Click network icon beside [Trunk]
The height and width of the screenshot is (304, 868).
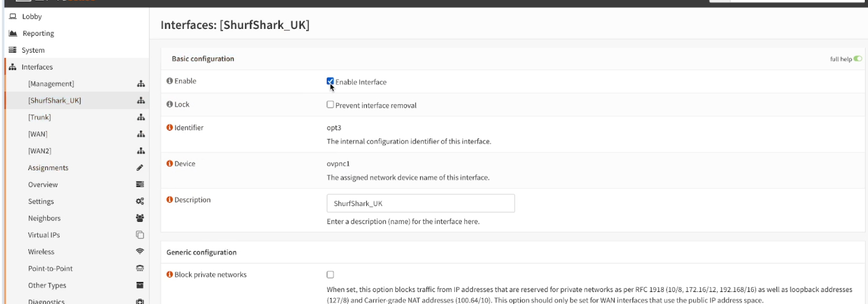(140, 118)
